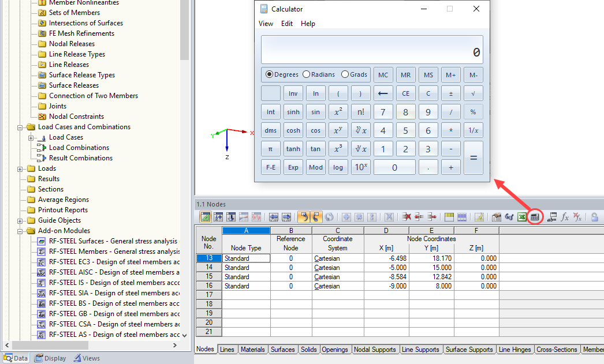Undo last table change with yellow arrow icon

pos(305,217)
